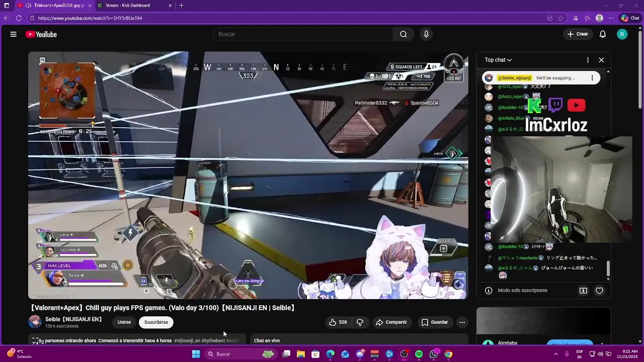Open YouTube notifications bell
644x362 pixels.
point(603,34)
